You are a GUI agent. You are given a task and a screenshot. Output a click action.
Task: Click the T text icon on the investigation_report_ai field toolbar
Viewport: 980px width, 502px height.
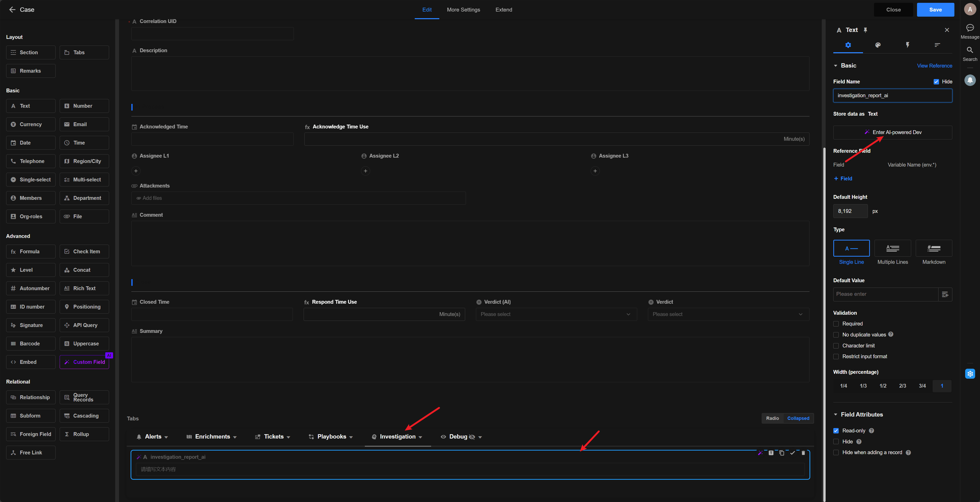[771, 453]
